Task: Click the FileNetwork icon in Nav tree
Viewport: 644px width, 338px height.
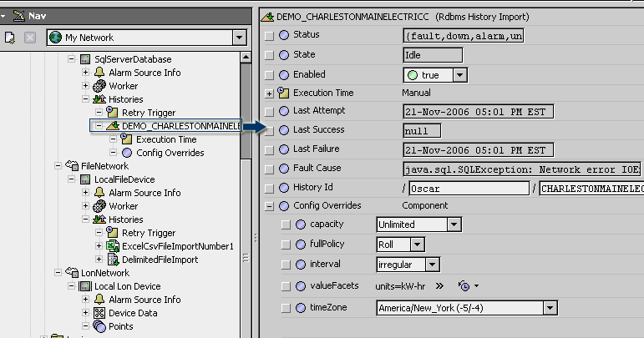Action: click(x=73, y=166)
